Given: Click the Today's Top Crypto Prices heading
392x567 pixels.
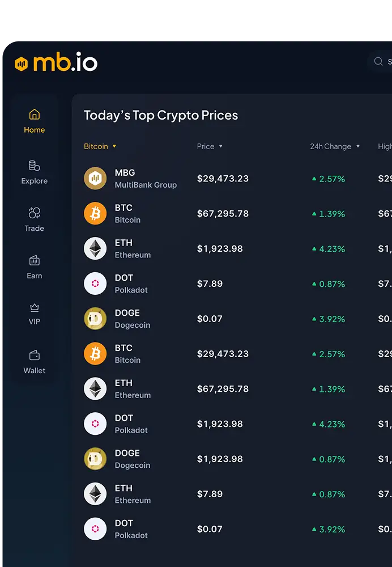Looking at the screenshot, I should [161, 115].
